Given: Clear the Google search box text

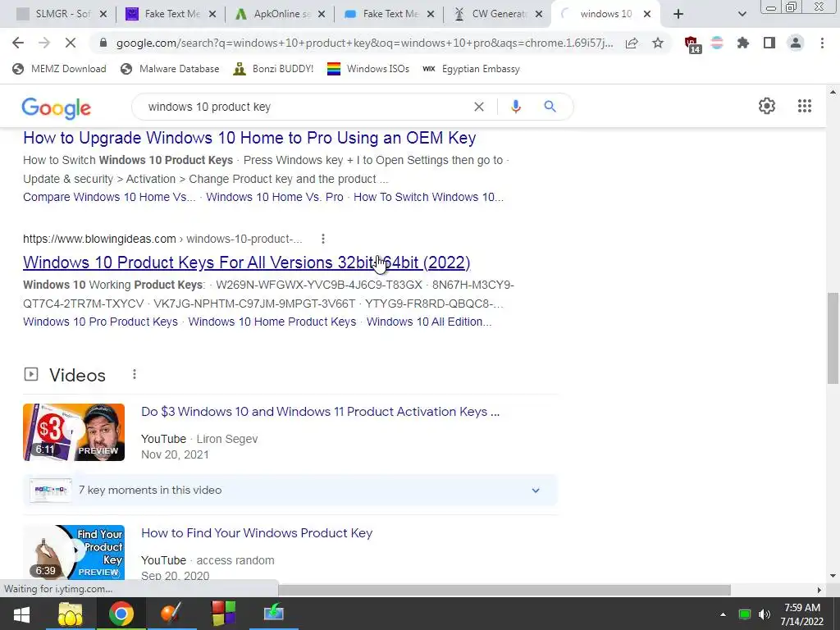Looking at the screenshot, I should [479, 107].
